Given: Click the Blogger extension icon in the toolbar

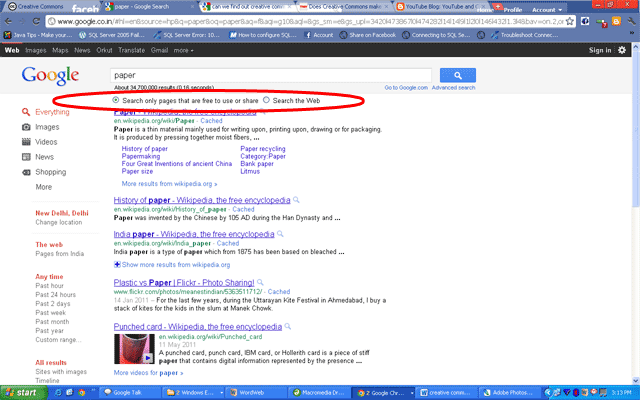Looking at the screenshot, I should click(616, 21).
